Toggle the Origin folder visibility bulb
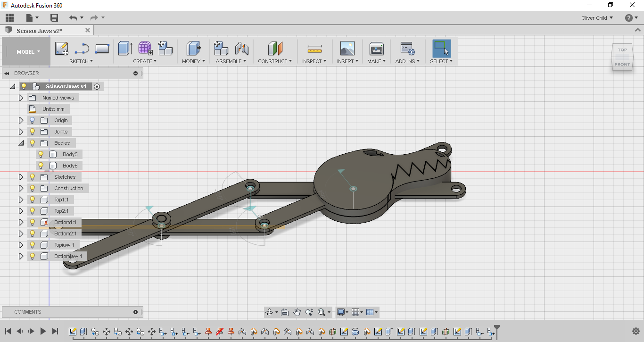Screen dimensions: 644x342 32,120
